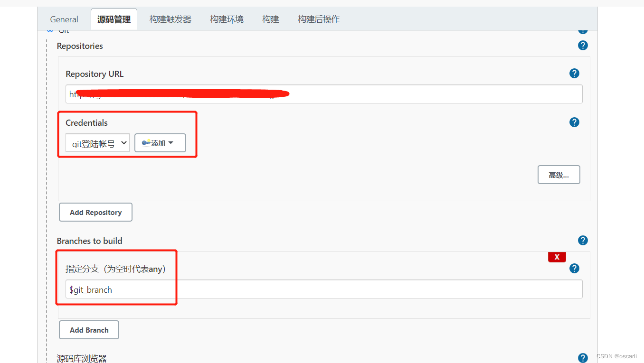
Task: Open the 源码库浏览器 help icon
Action: 583,357
